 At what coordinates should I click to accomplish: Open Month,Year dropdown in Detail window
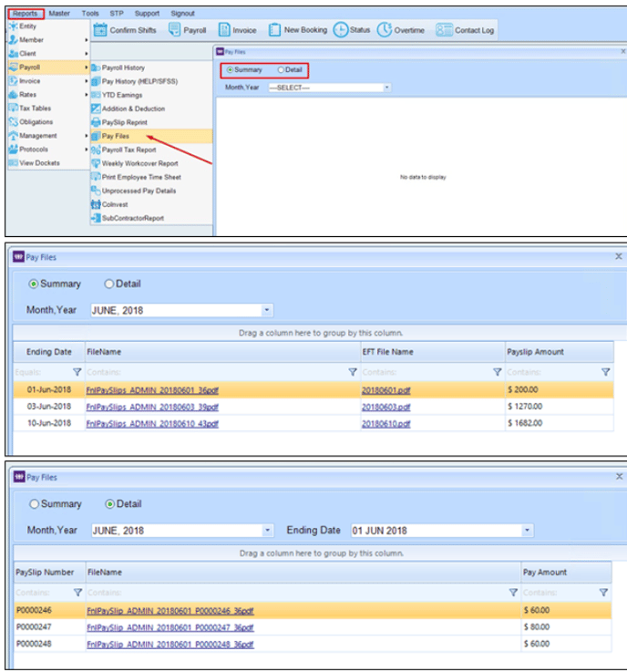click(x=268, y=530)
